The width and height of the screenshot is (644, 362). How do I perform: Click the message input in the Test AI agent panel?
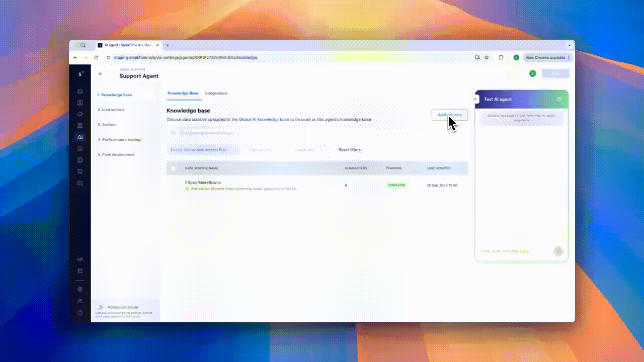pyautogui.click(x=513, y=251)
